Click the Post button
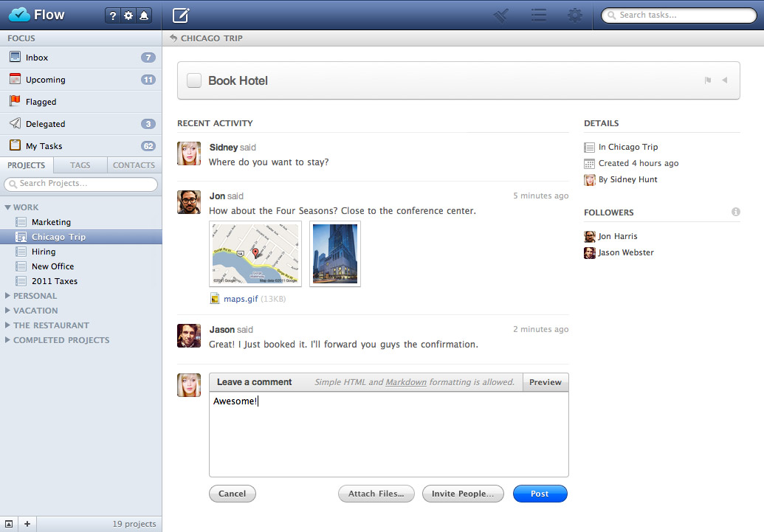 pos(540,494)
